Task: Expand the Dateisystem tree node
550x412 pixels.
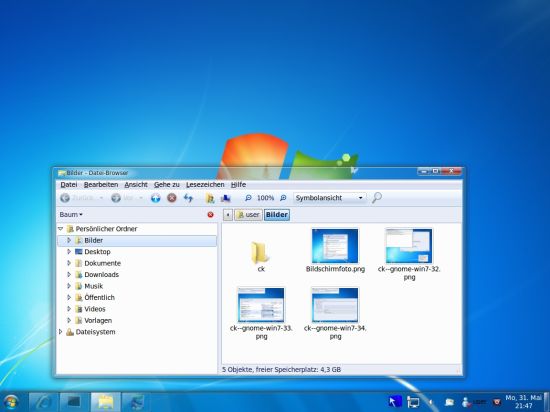Action: coord(60,332)
